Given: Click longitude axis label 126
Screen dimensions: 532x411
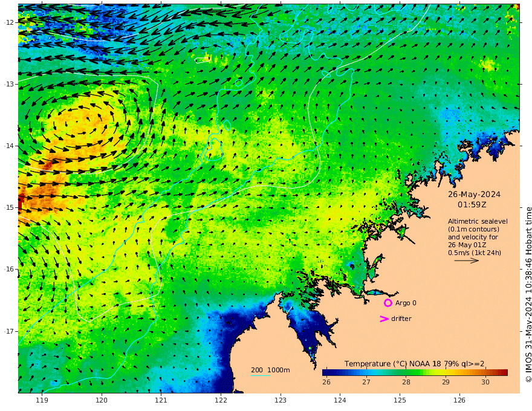Looking at the screenshot, I should [459, 400].
